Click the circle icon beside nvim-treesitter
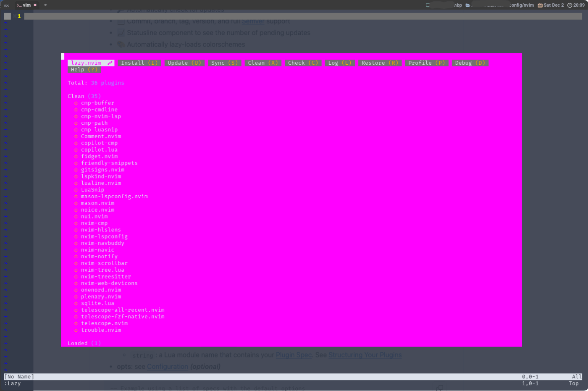 76,277
